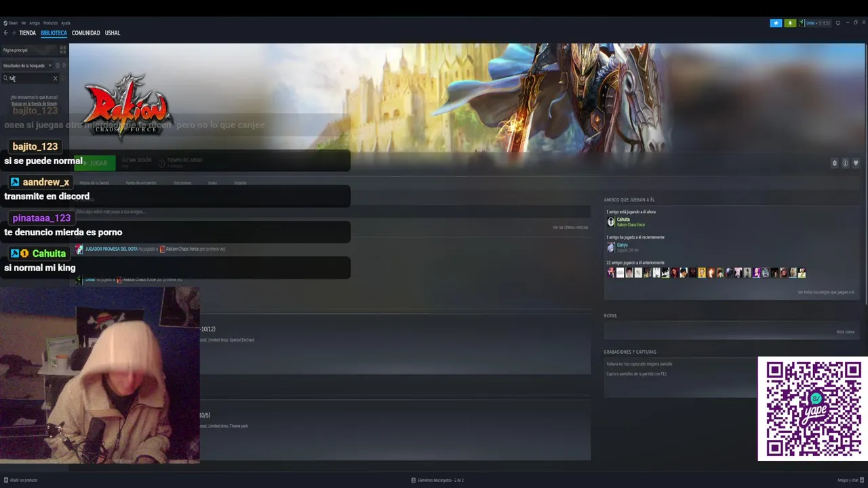
Task: Open Amigos y chat
Action: point(850,480)
